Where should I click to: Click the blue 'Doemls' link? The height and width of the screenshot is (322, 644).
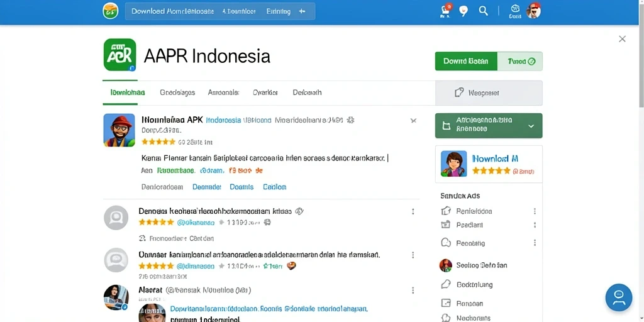point(241,187)
